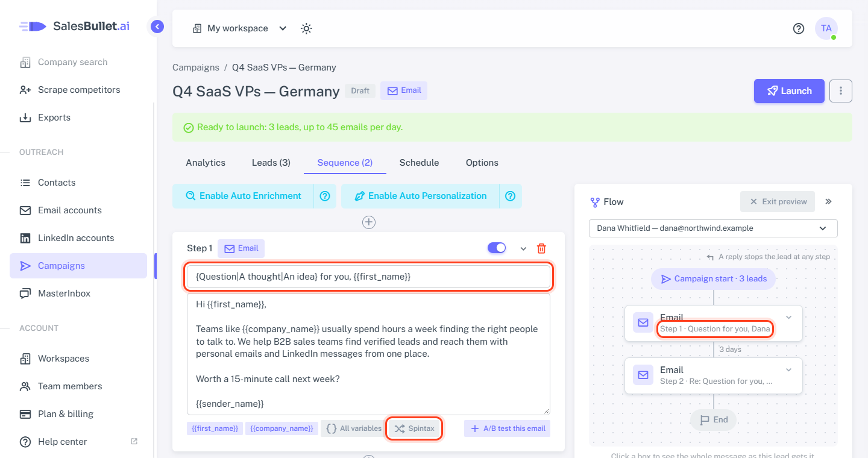Click the Auto Personalization help icon

pos(511,196)
